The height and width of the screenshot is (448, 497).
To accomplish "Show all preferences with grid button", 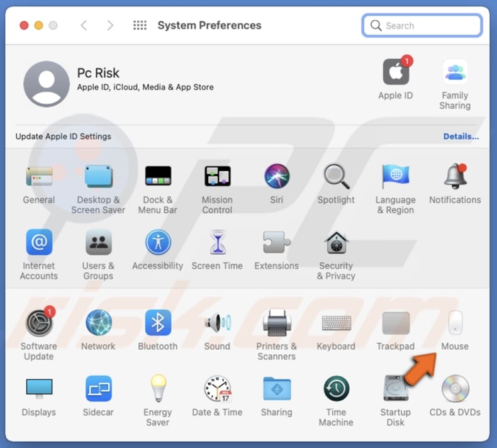I will click(140, 26).
